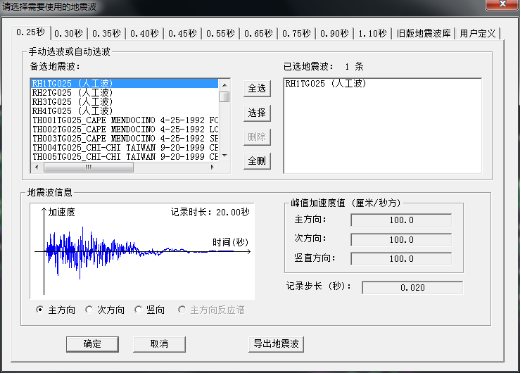This screenshot has height=374, width=521.
Task: Click the 全删 button
Action: point(257,161)
